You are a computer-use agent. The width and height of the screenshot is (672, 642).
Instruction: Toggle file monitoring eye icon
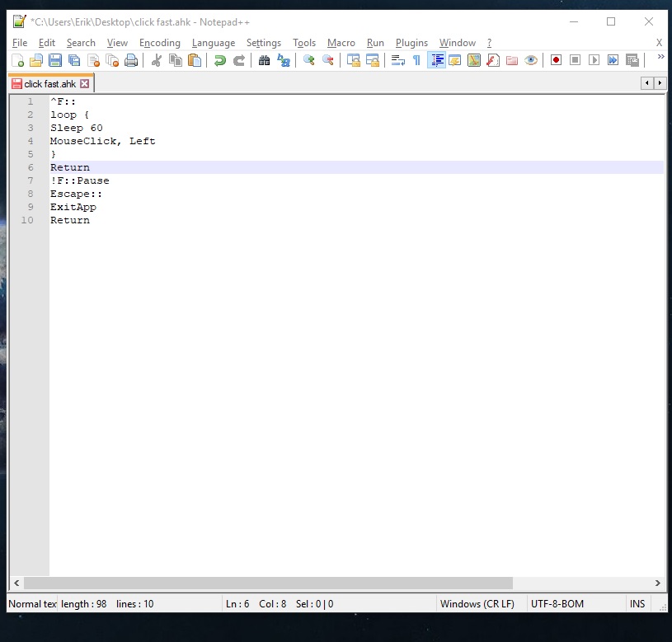coord(530,60)
